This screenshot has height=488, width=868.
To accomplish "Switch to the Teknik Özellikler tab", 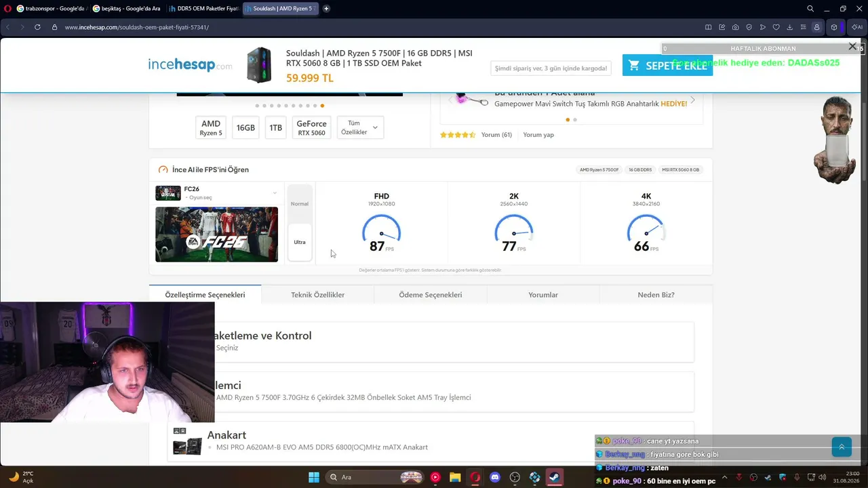I will click(317, 295).
